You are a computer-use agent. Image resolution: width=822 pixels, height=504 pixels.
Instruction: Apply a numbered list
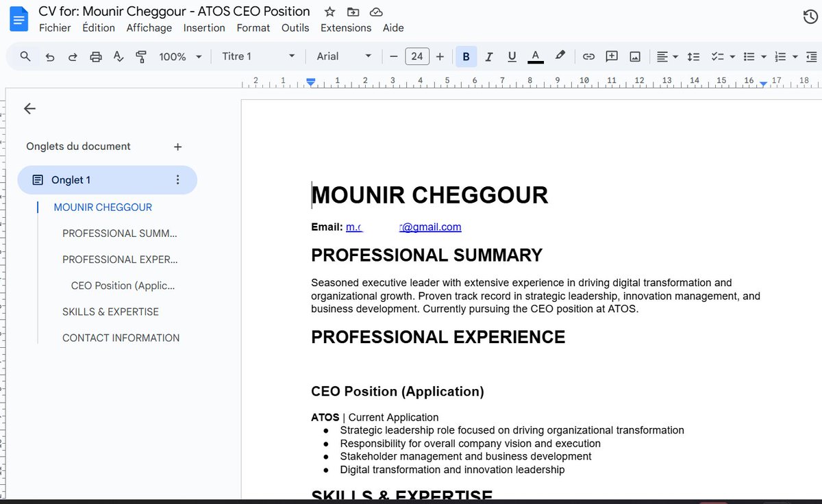[x=780, y=57]
